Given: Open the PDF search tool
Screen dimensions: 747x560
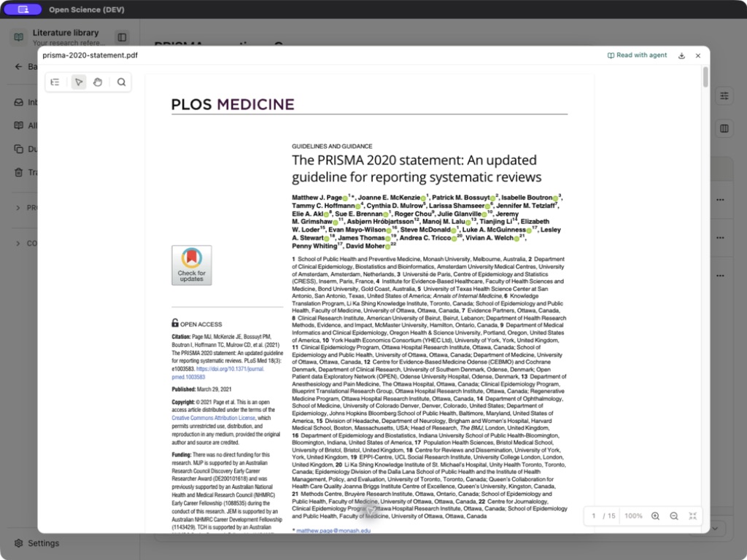Looking at the screenshot, I should (x=122, y=82).
